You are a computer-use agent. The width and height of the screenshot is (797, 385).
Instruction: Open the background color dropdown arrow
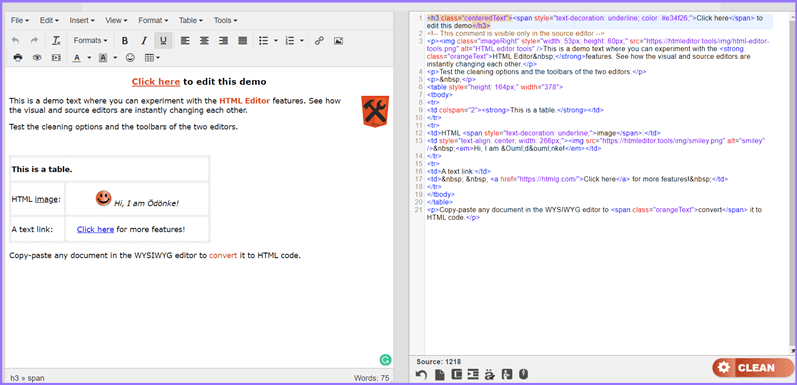tap(115, 58)
